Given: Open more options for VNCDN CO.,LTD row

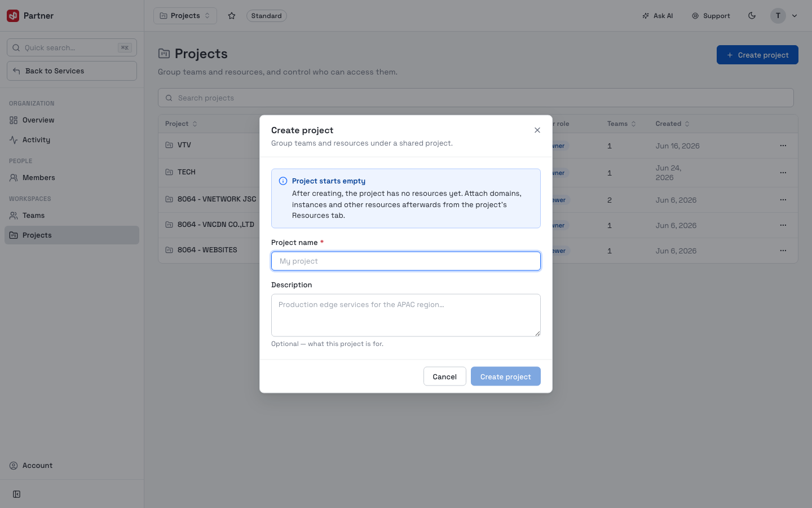Looking at the screenshot, I should [783, 225].
